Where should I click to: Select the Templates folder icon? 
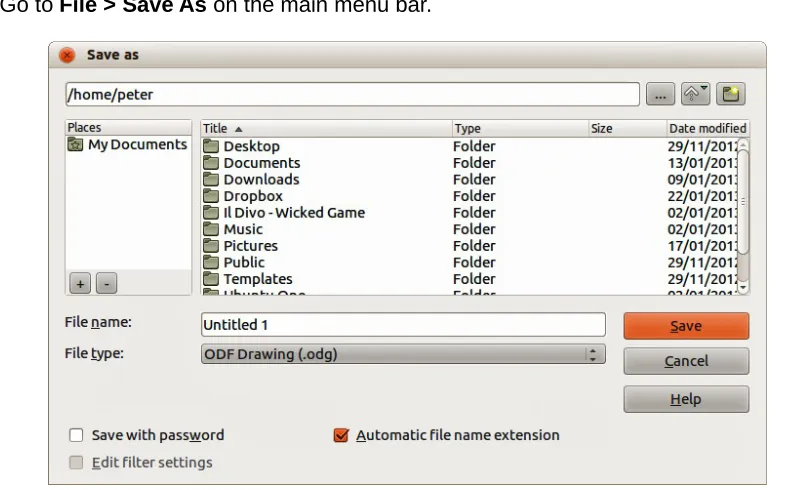(211, 279)
